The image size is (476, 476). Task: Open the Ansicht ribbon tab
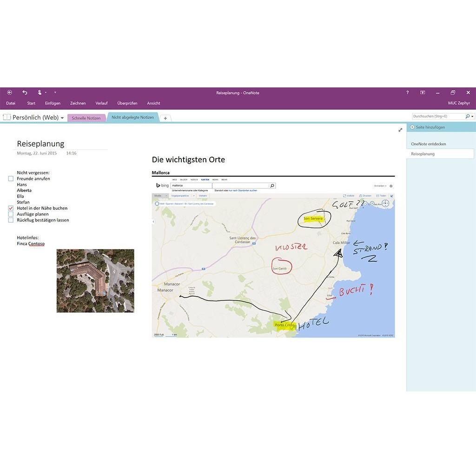tap(153, 103)
